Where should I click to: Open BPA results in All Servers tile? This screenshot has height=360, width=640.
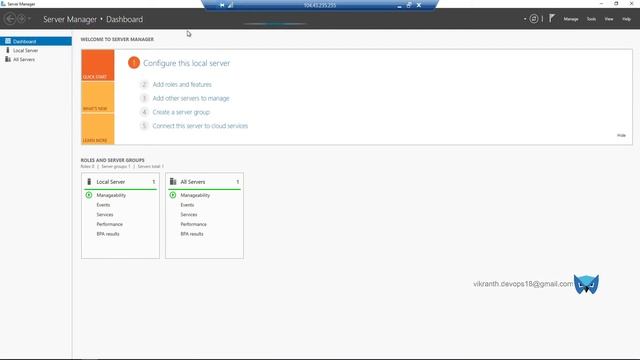click(192, 234)
